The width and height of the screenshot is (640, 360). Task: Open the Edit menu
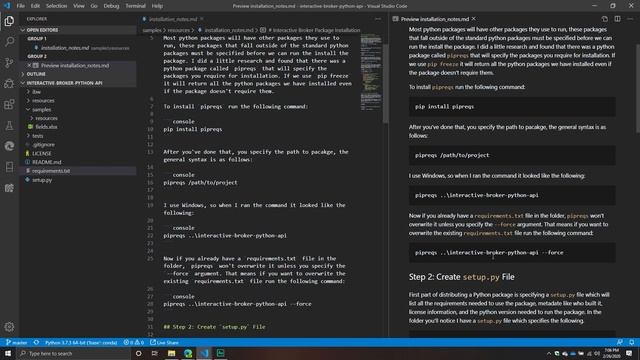(x=36, y=6)
